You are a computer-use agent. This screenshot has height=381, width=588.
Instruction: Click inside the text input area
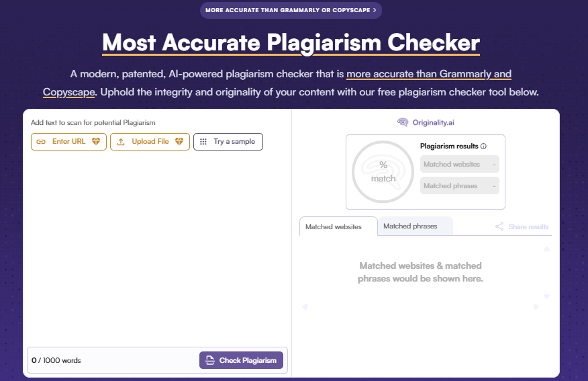click(x=157, y=248)
